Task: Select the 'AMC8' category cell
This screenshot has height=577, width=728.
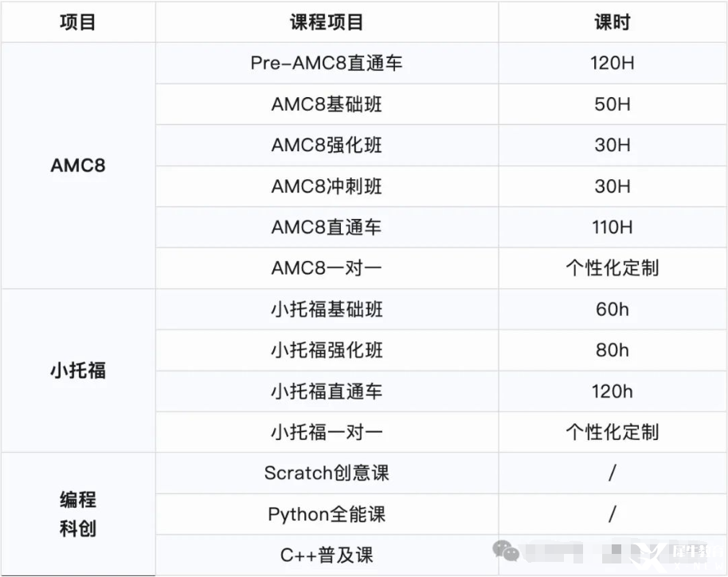Action: [78, 166]
